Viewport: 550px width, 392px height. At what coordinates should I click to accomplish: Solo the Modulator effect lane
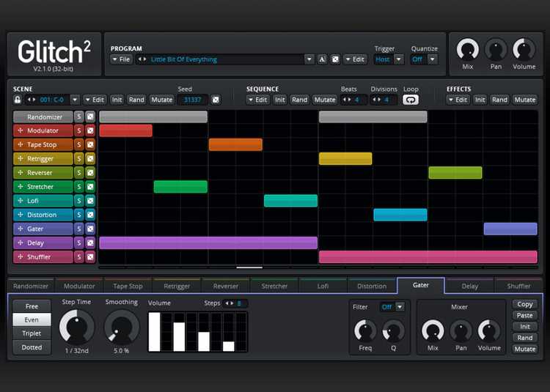click(x=79, y=131)
